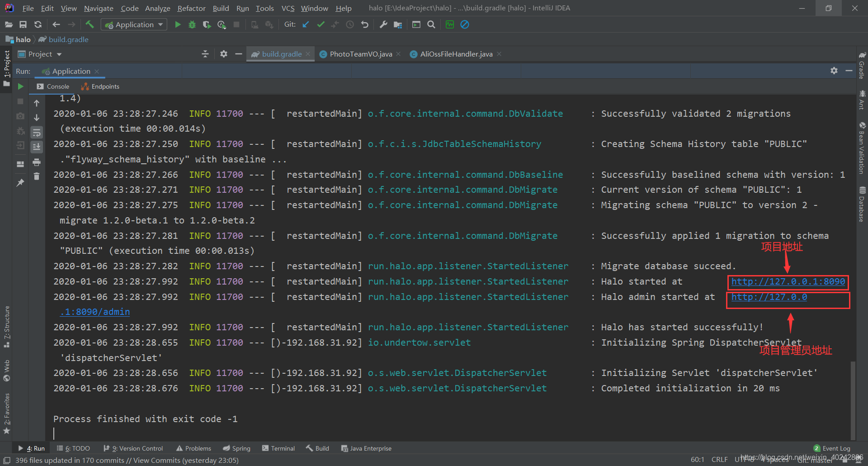Image resolution: width=868 pixels, height=466 pixels.
Task: Open the Terminal tool window
Action: (278, 448)
